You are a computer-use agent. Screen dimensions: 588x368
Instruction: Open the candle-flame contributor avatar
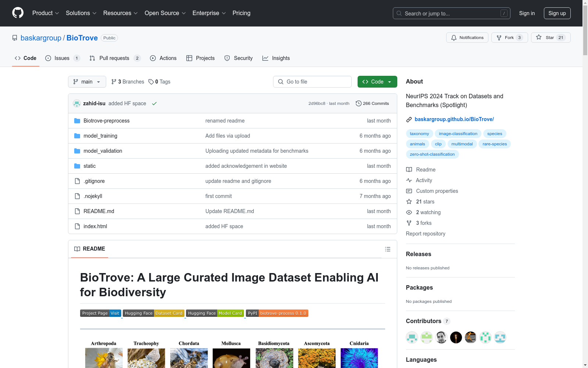click(x=456, y=337)
